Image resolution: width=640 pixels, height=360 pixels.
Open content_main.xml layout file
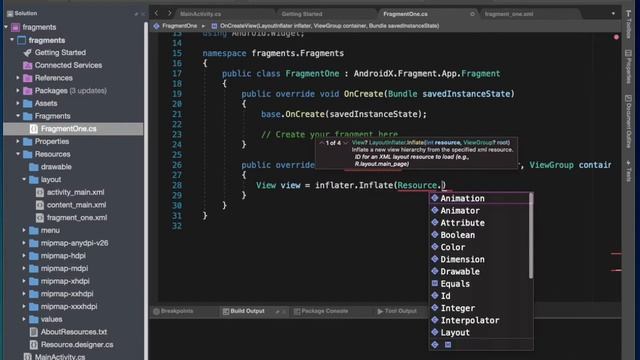pos(76,204)
